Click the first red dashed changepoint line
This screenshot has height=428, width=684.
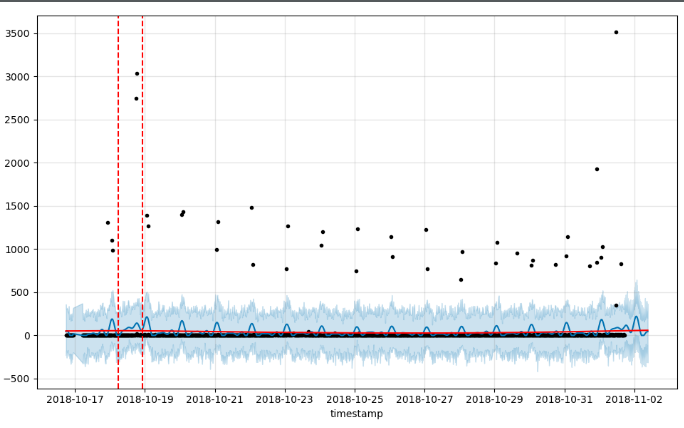118,201
